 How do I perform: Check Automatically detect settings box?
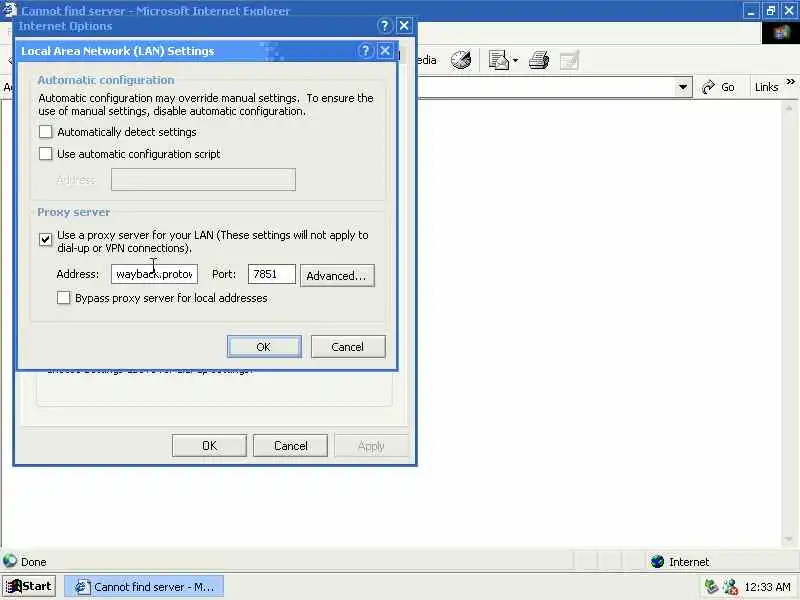(x=45, y=132)
